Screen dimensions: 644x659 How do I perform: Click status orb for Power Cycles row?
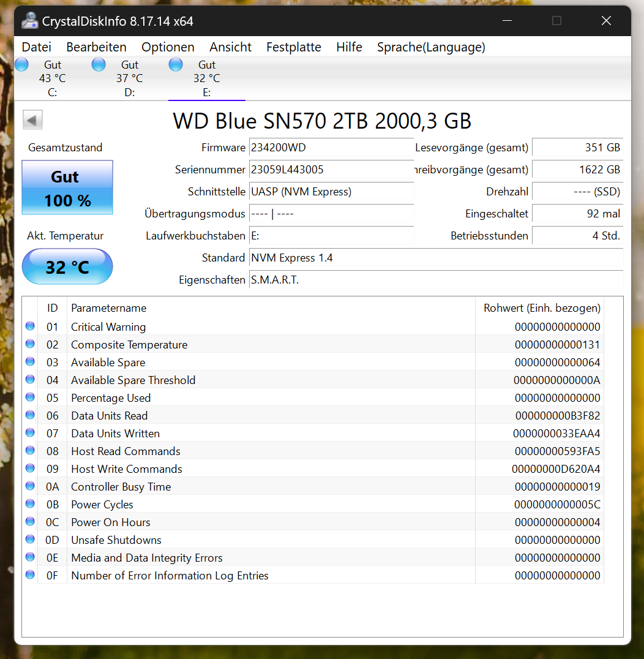[30, 503]
